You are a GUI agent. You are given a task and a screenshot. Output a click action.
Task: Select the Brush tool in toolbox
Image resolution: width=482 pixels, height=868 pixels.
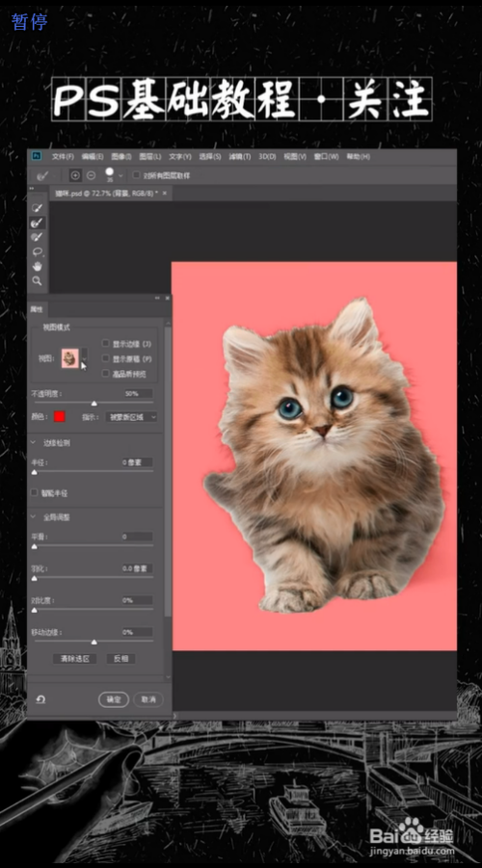[x=38, y=237]
